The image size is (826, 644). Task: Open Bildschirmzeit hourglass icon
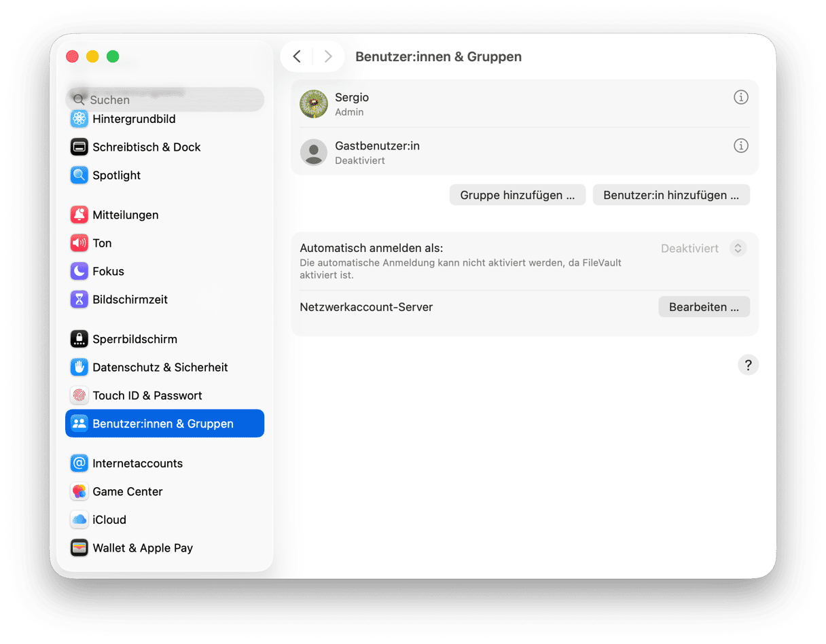(x=79, y=300)
